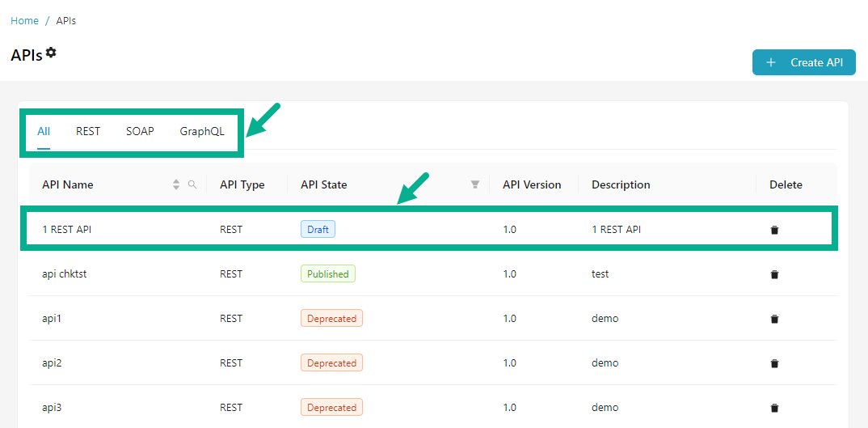868x428 pixels.
Task: Remove api2 using its trash icon
Action: tap(774, 363)
